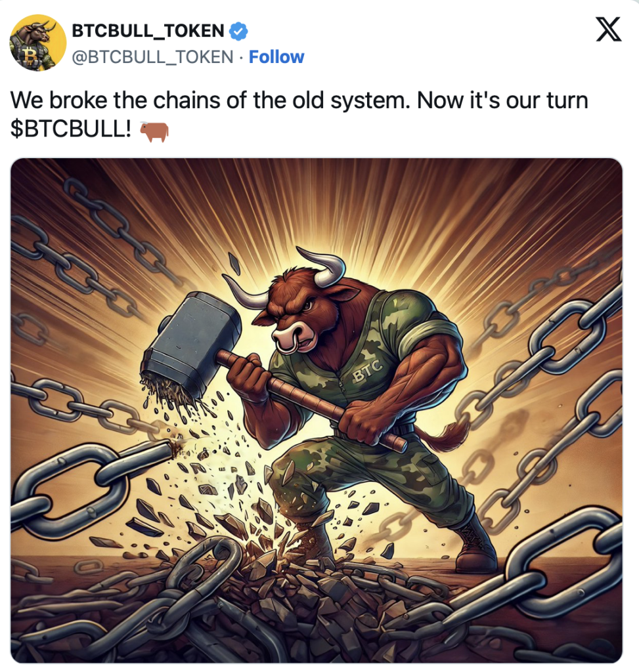The width and height of the screenshot is (639, 672).
Task: Open the attached bull illustration image
Action: (317, 410)
